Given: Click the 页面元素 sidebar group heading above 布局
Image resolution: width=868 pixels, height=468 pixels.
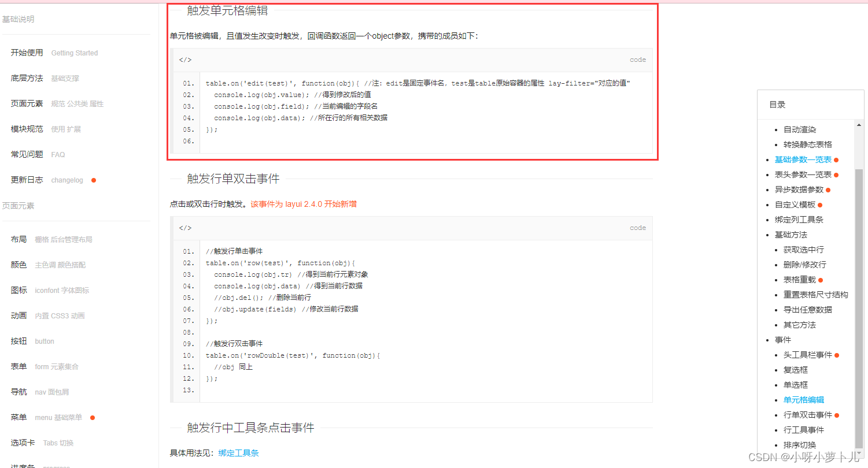Looking at the screenshot, I should point(18,206).
